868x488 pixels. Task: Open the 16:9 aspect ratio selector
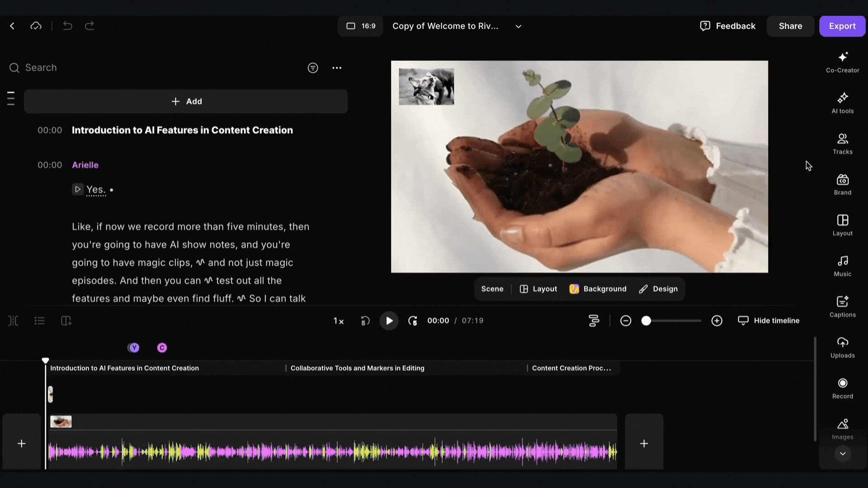[360, 26]
